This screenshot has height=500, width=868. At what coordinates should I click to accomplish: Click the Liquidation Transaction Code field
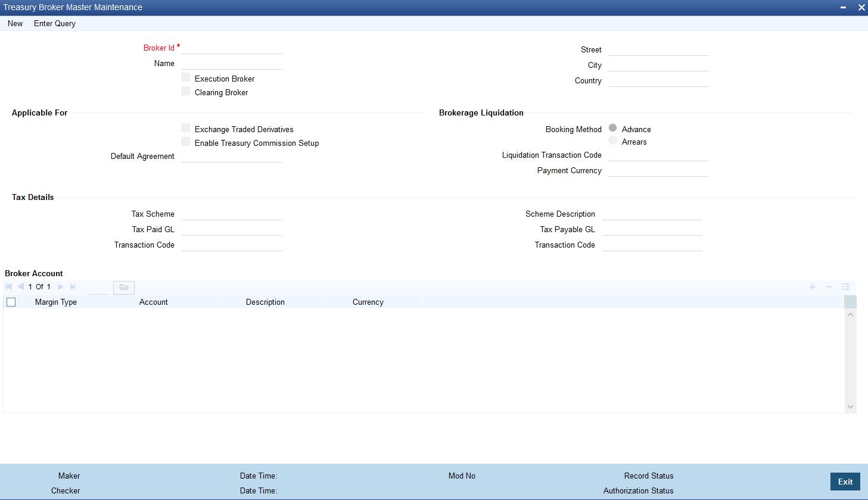tap(659, 155)
